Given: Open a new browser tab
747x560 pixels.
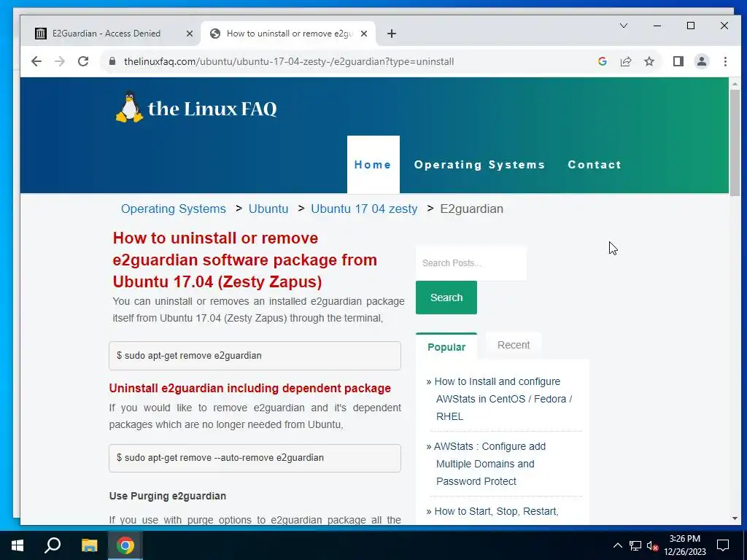Looking at the screenshot, I should click(x=391, y=34).
